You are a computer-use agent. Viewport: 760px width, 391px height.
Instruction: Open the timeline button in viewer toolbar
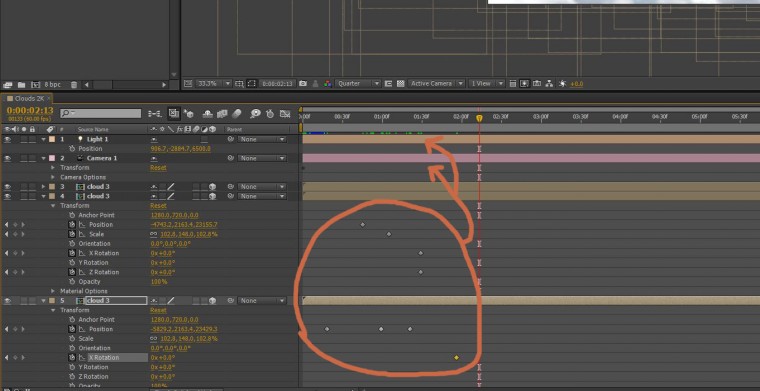(537, 84)
